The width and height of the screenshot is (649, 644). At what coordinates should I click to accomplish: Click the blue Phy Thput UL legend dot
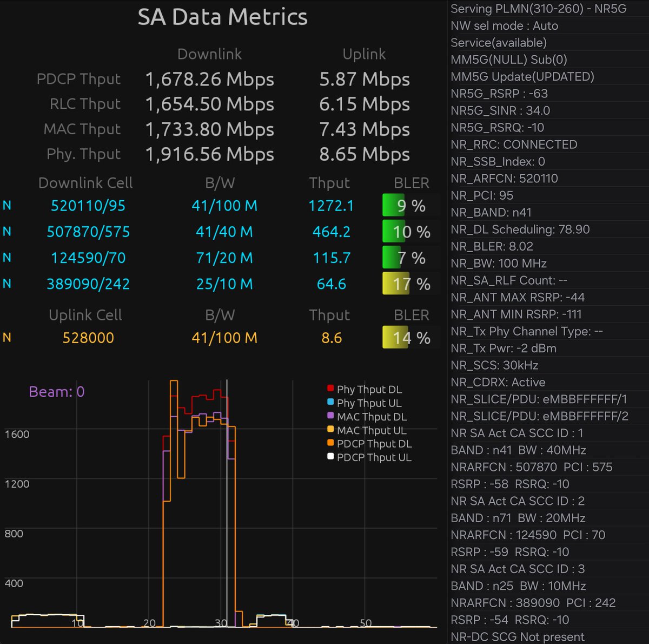pos(330,403)
